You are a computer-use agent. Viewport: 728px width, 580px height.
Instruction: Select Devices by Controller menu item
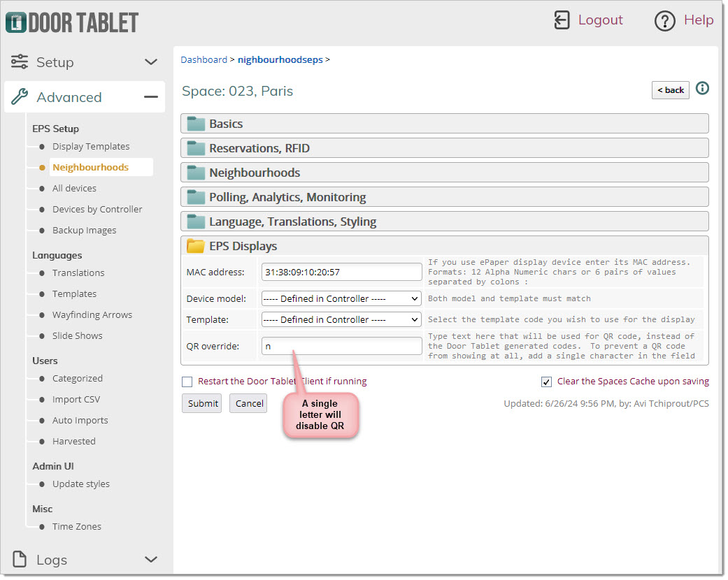[x=97, y=209]
